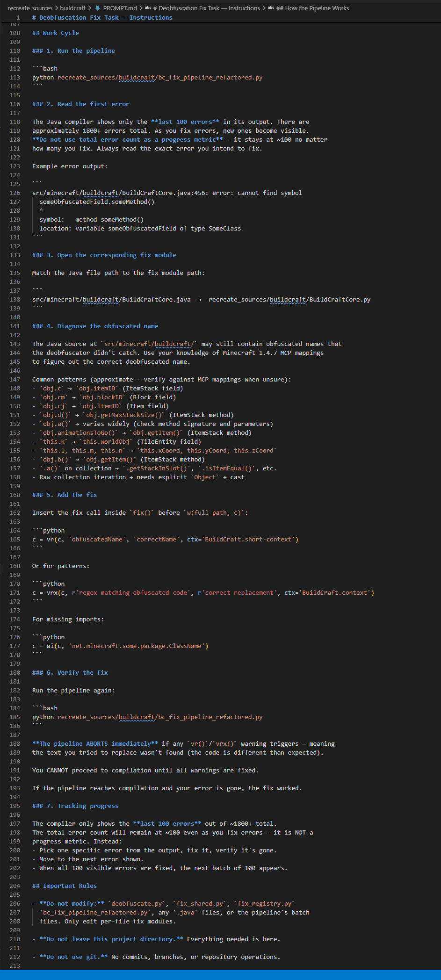This screenshot has height=980, width=441.
Task: Click the 'BuildCraftCore.java:456: error: cannot find symbol' line
Action: coord(167,193)
